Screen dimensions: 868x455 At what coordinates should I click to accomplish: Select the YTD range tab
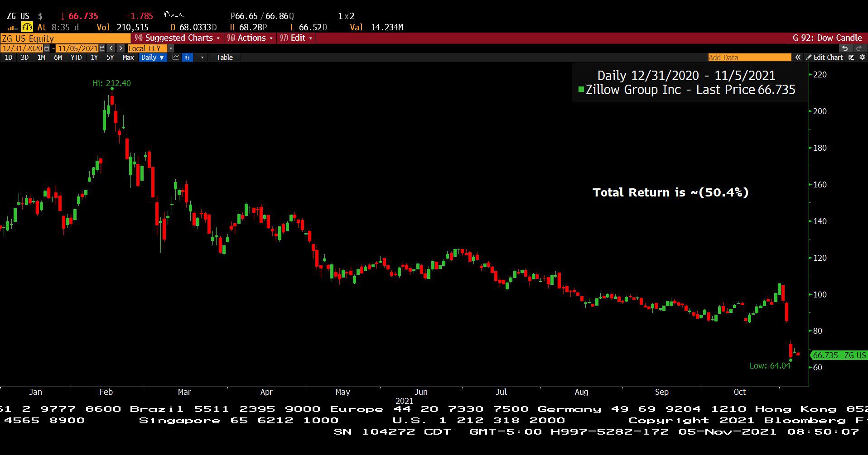[76, 57]
